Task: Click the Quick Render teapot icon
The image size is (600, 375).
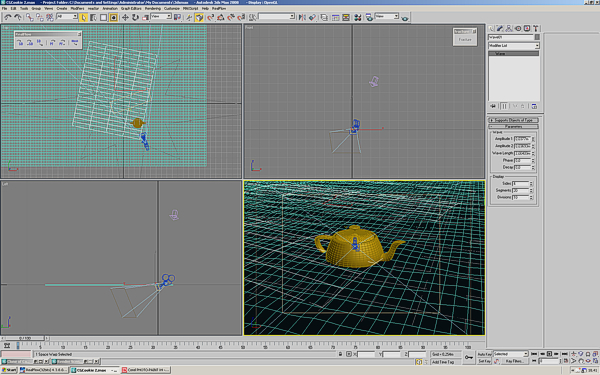Action: [x=405, y=18]
